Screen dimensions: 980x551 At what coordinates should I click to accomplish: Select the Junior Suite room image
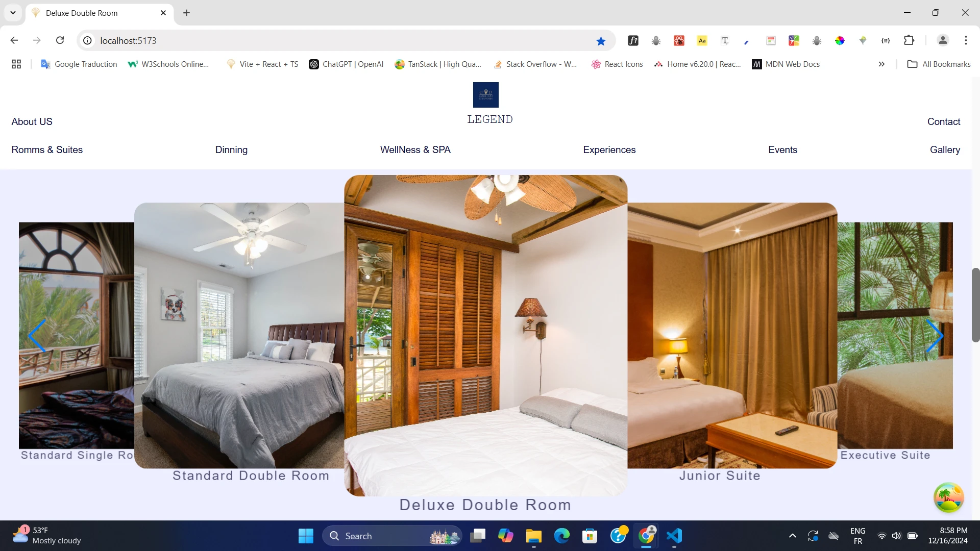tap(732, 335)
